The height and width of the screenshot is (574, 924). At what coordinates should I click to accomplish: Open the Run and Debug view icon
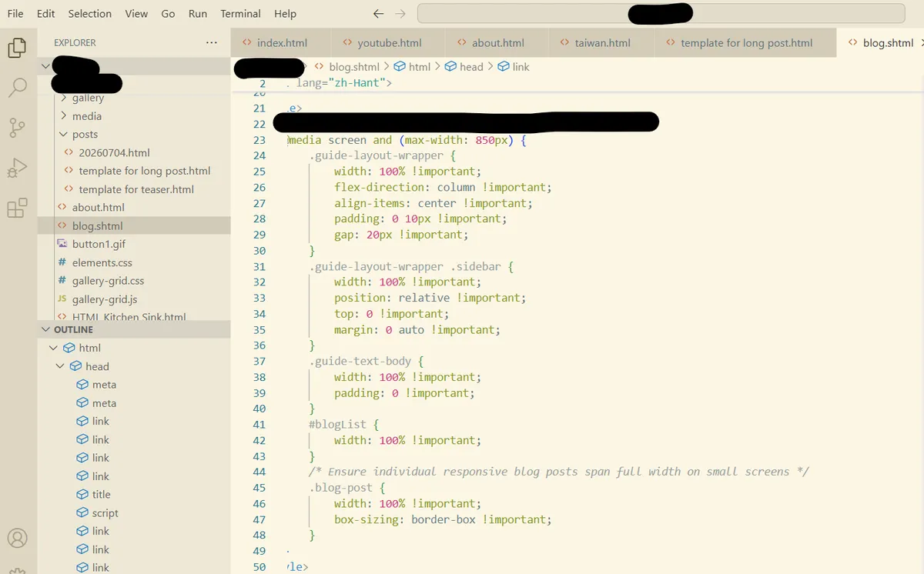point(17,168)
